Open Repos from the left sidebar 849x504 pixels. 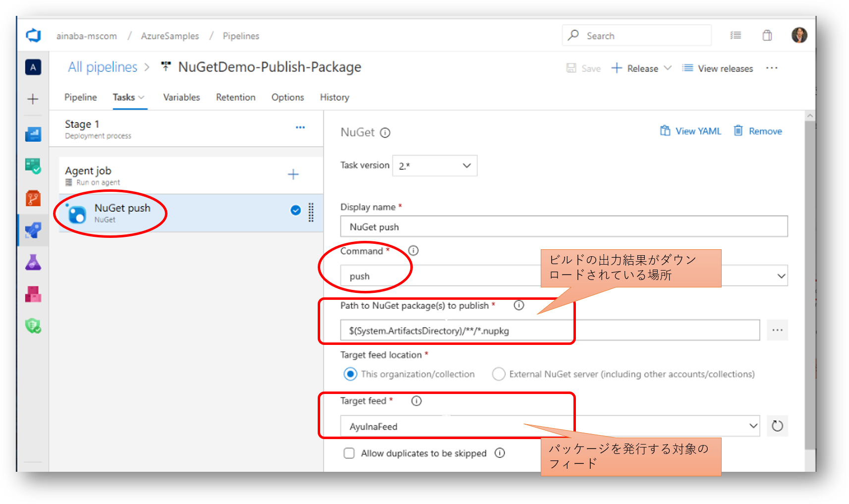(33, 198)
